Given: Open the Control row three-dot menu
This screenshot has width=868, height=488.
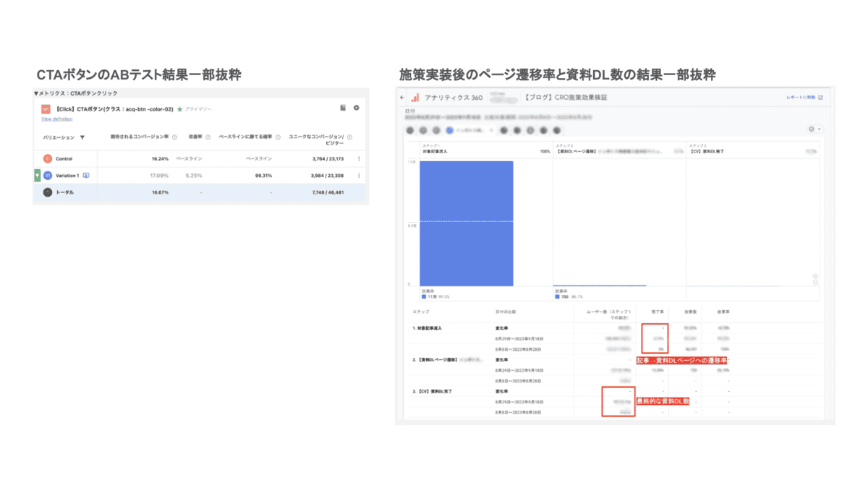Looking at the screenshot, I should coord(359,158).
